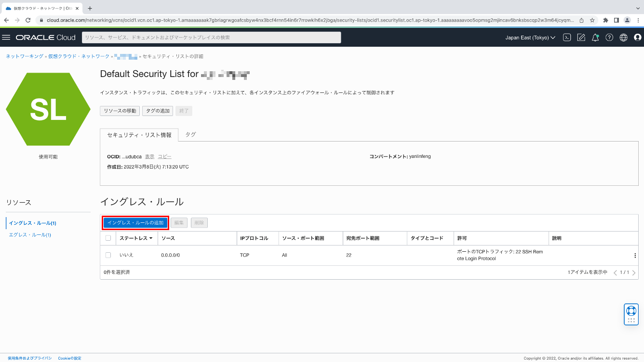Click the コピー link next to OCID
Image resolution: width=644 pixels, height=362 pixels.
tap(164, 157)
